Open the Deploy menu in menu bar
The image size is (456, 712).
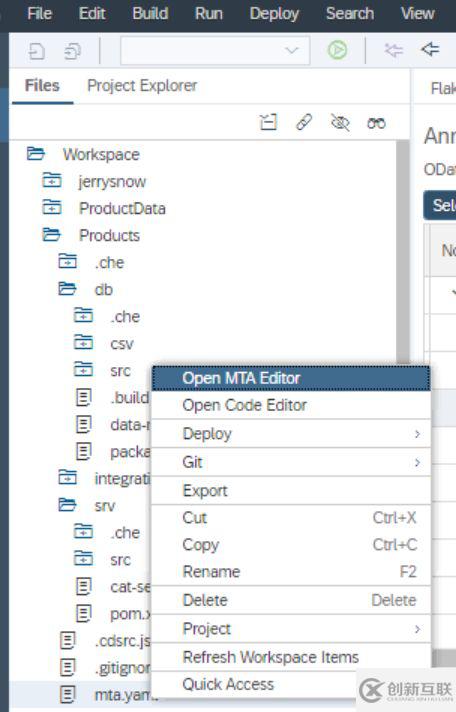pos(274,14)
